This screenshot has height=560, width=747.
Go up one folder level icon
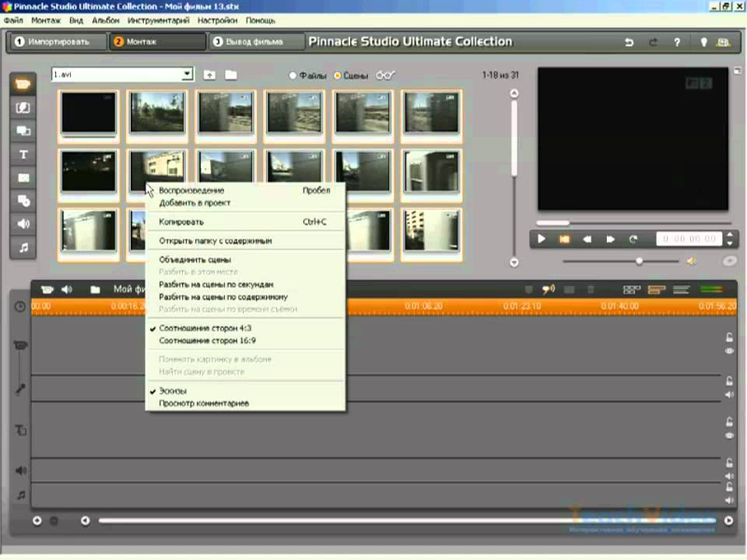209,75
